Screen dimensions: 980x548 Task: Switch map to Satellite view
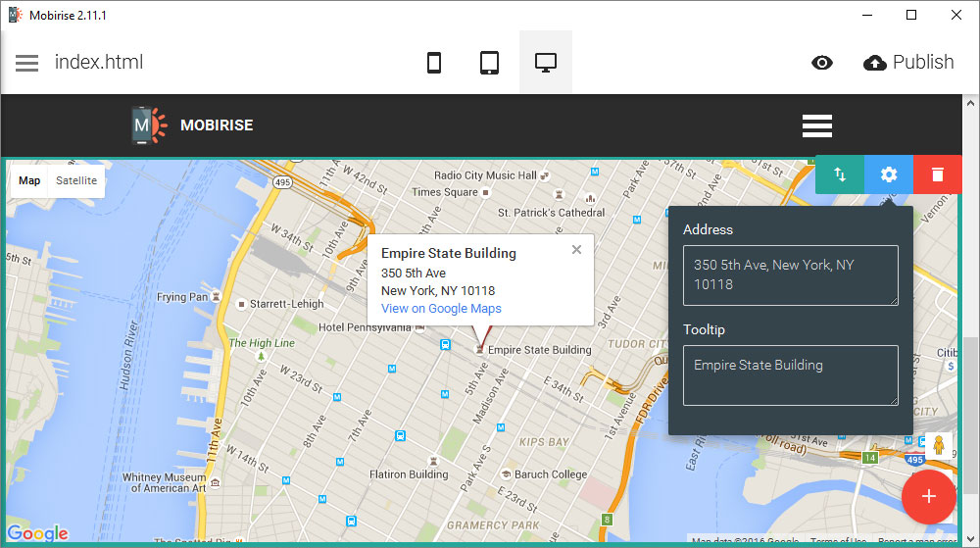click(x=76, y=181)
